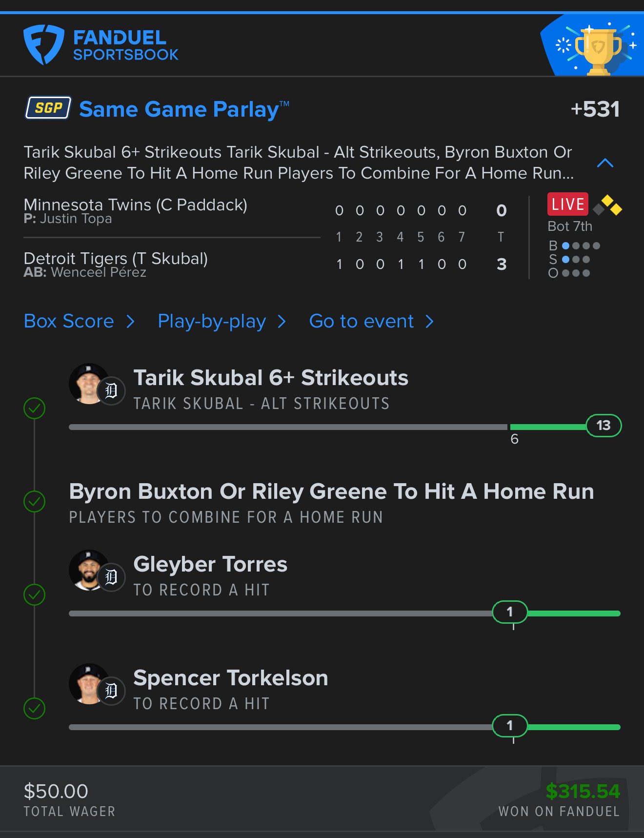Tap the SGP badge icon
Image resolution: width=644 pixels, height=838 pixels.
48,108
